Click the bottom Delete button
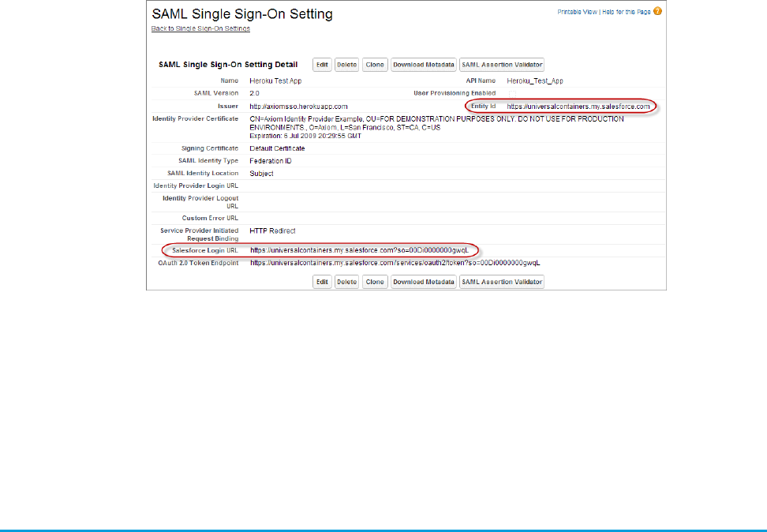This screenshot has width=767, height=532. 347,282
